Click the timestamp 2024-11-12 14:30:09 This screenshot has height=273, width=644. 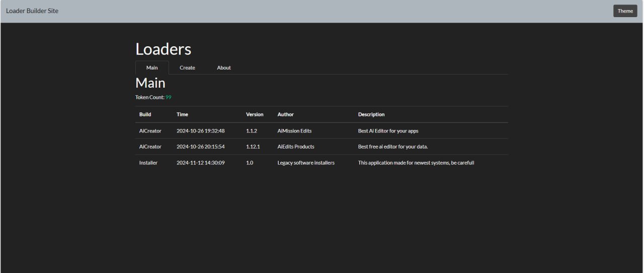(x=200, y=163)
